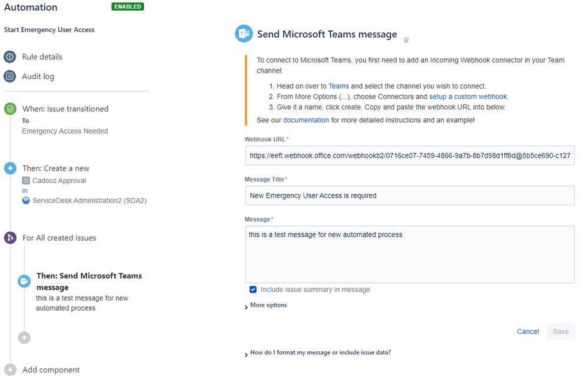Select the When: Issue transitioned step
This screenshot has height=389, width=588.
(65, 109)
